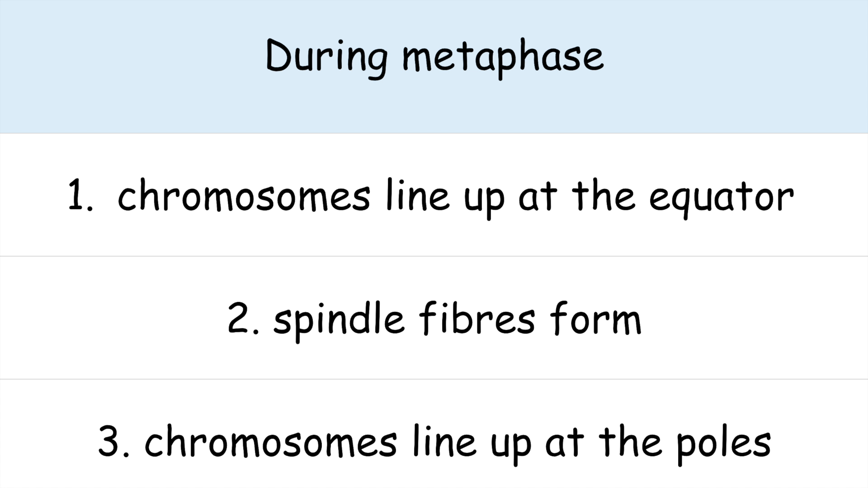
Task: Click the number "1." answer label
Action: (x=80, y=196)
